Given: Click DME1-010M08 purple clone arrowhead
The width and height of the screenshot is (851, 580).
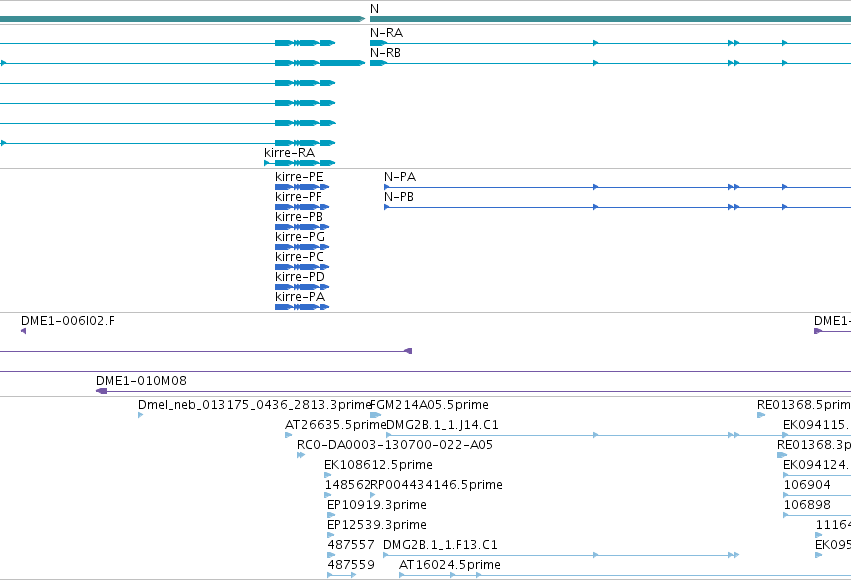Looking at the screenshot, I should [101, 391].
